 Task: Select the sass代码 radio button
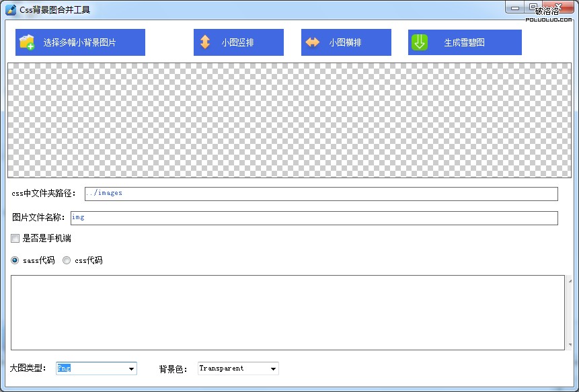(14, 260)
